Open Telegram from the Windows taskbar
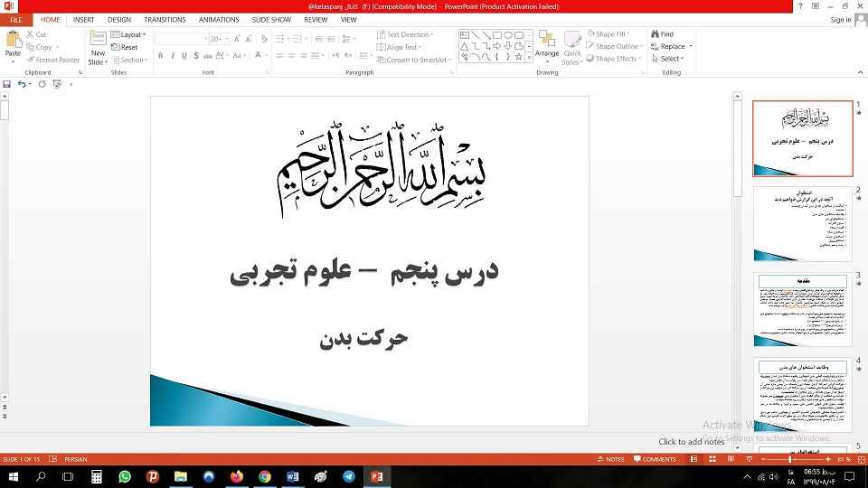This screenshot has width=868, height=488. click(x=349, y=476)
